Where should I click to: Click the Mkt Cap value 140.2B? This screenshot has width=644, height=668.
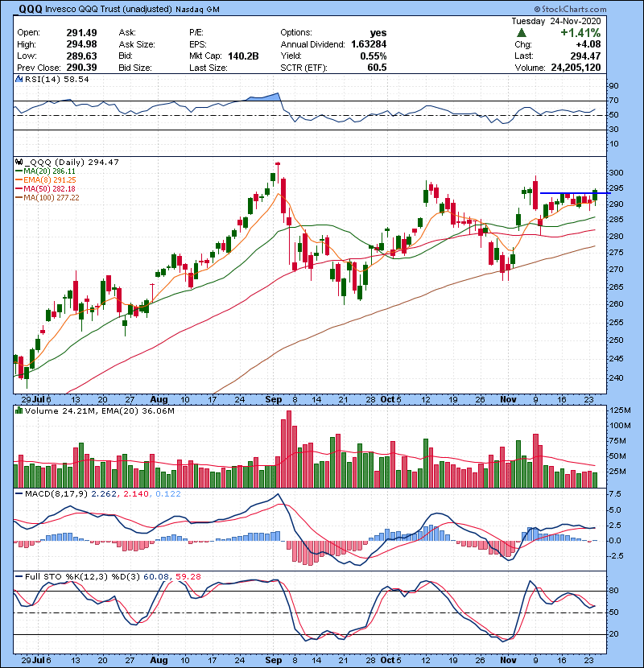(x=243, y=56)
